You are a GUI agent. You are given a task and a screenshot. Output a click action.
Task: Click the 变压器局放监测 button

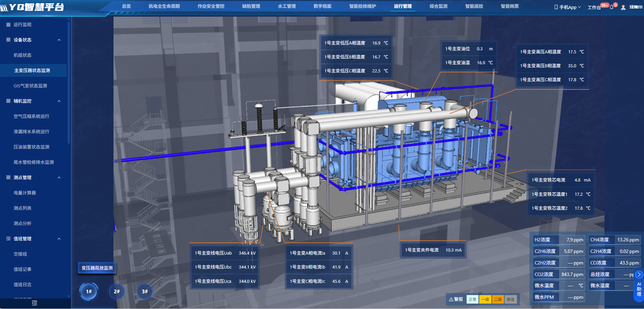point(97,268)
